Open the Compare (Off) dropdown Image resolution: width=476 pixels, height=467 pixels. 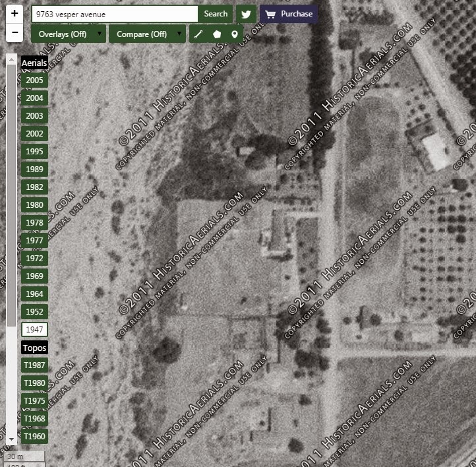[x=147, y=34]
